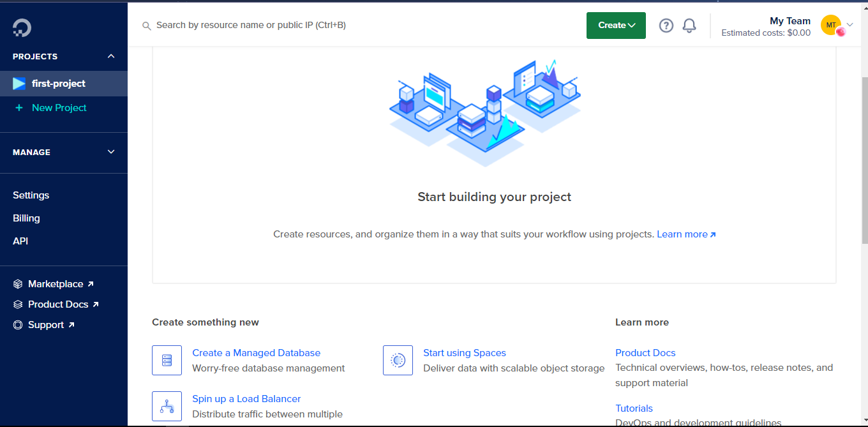
Task: Expand the MANAGE section chevron
Action: point(111,152)
